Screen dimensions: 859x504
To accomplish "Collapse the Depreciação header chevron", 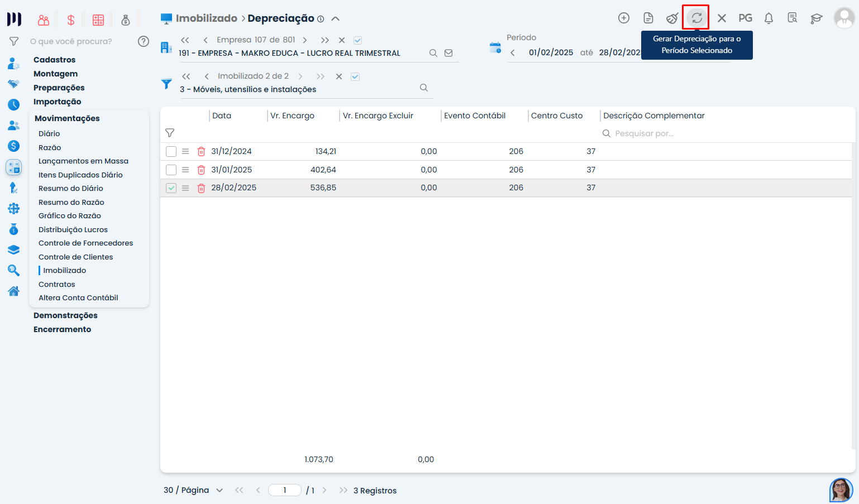I will pos(335,18).
